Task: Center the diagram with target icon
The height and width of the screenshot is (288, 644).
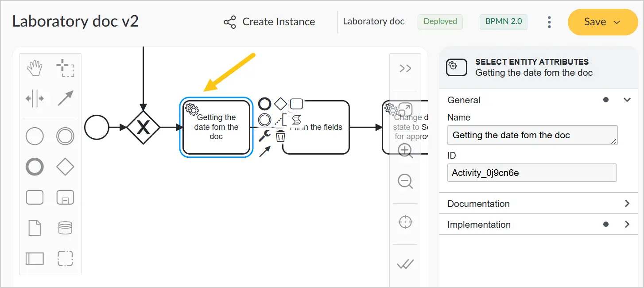Action: click(406, 222)
